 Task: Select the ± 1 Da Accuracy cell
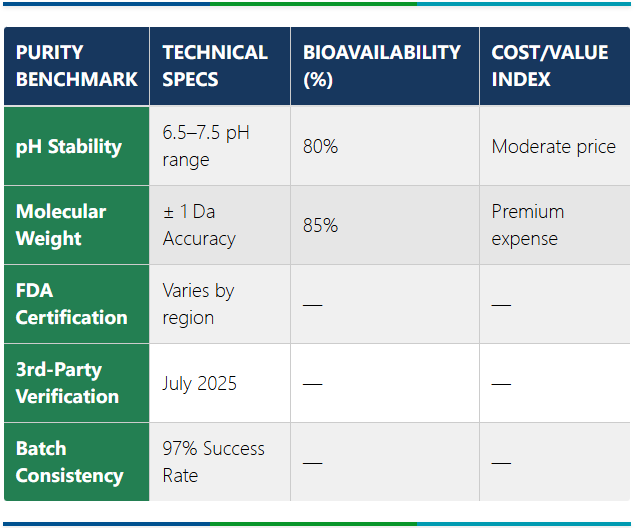(199, 225)
